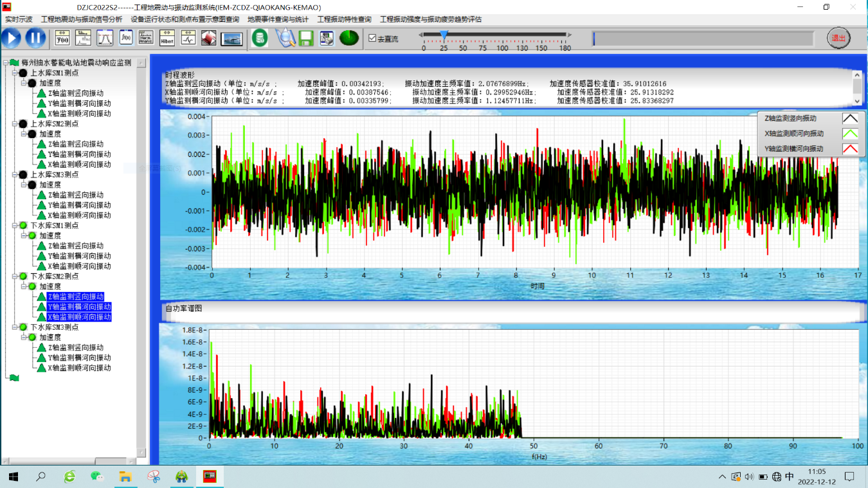Open the green database icon

(260, 38)
